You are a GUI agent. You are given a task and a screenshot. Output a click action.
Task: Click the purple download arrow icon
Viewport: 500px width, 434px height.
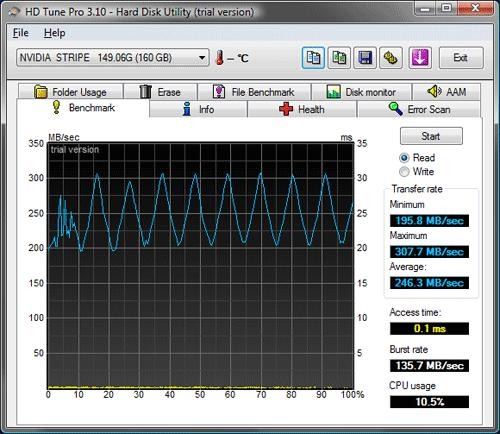(x=420, y=58)
